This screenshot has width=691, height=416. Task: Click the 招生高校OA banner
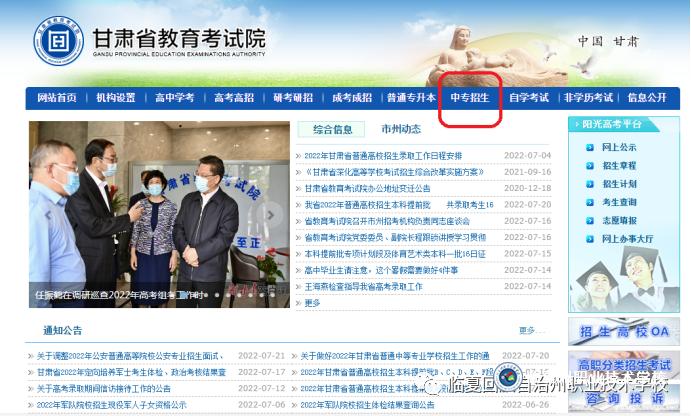click(x=624, y=331)
